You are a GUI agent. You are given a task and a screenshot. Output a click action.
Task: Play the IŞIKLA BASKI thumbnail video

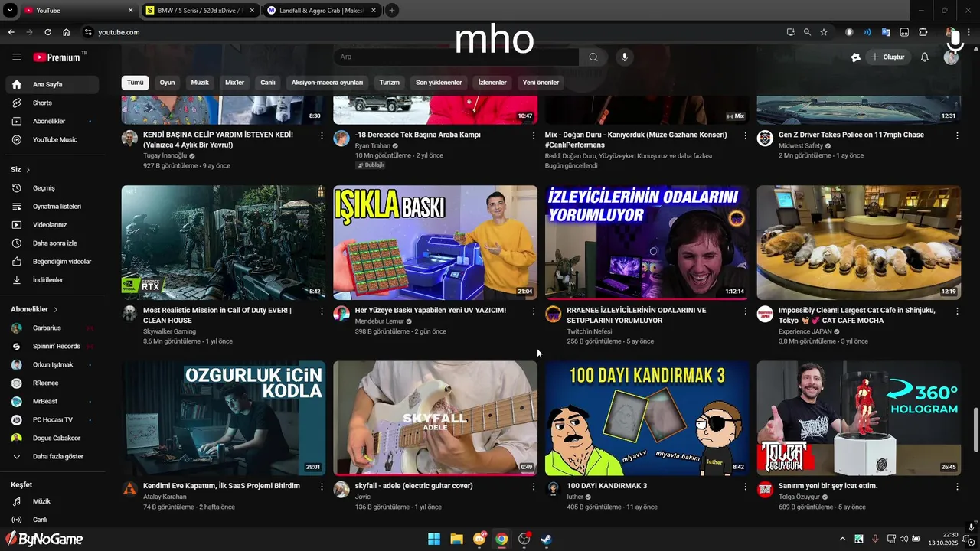click(x=435, y=243)
